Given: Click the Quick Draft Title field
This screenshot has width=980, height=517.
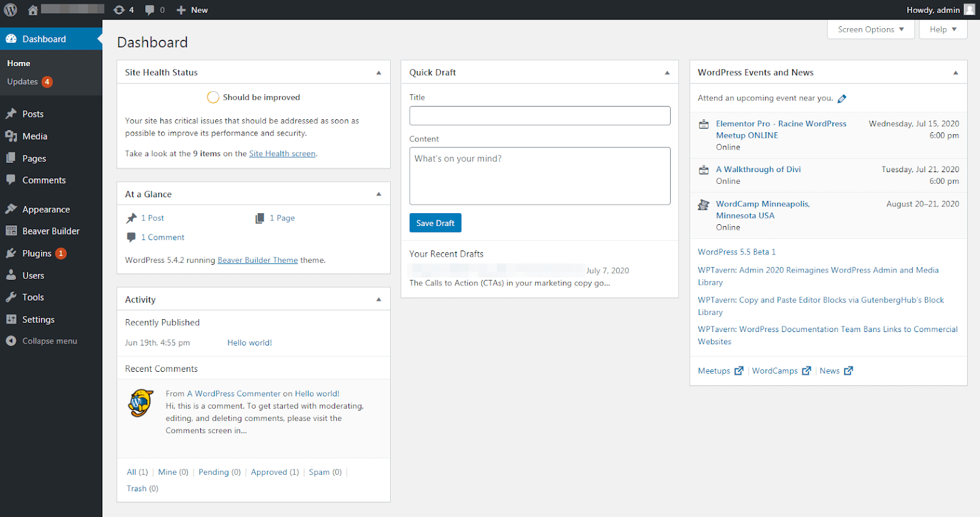Looking at the screenshot, I should click(540, 116).
